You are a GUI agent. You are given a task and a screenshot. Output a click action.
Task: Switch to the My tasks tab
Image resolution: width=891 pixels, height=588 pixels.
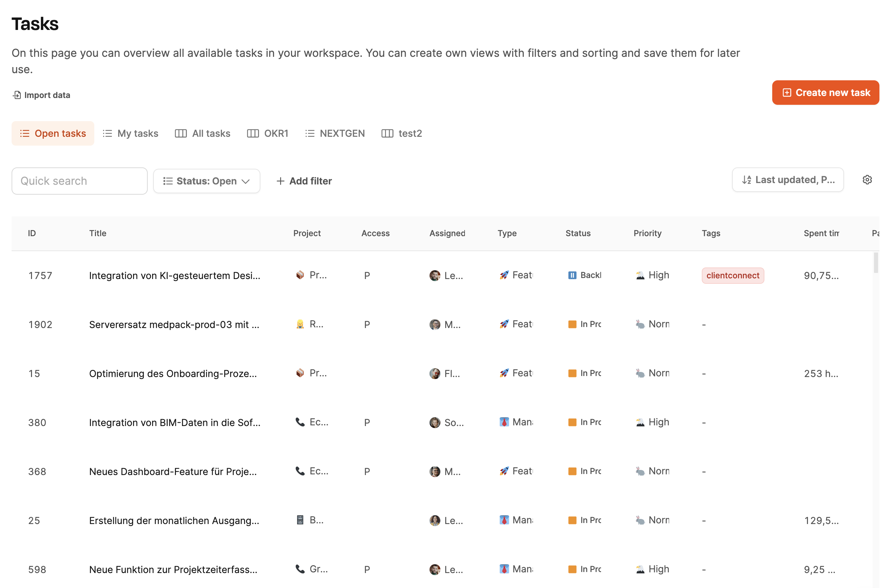point(130,133)
